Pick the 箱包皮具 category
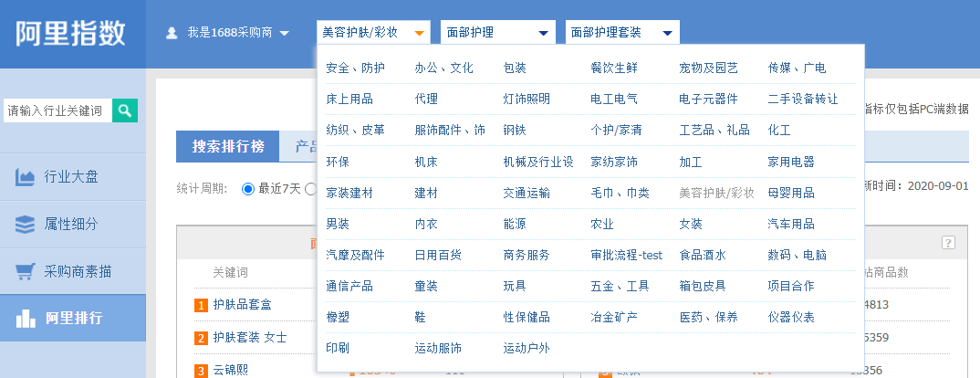The image size is (980, 378). tap(703, 286)
